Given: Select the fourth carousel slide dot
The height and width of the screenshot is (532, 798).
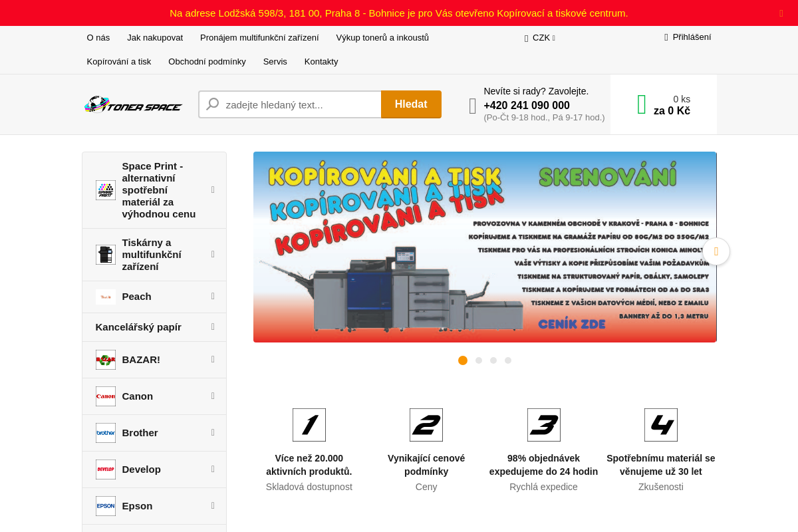Looking at the screenshot, I should click(508, 360).
